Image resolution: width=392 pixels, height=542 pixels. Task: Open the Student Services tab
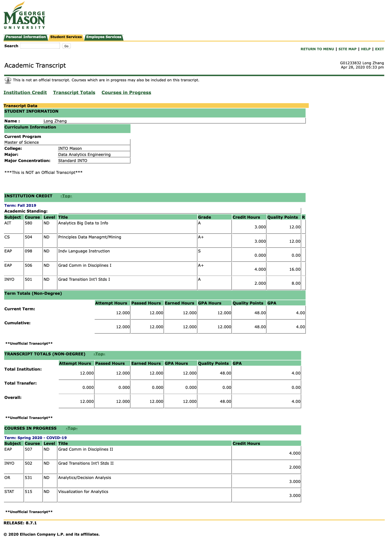pos(66,37)
